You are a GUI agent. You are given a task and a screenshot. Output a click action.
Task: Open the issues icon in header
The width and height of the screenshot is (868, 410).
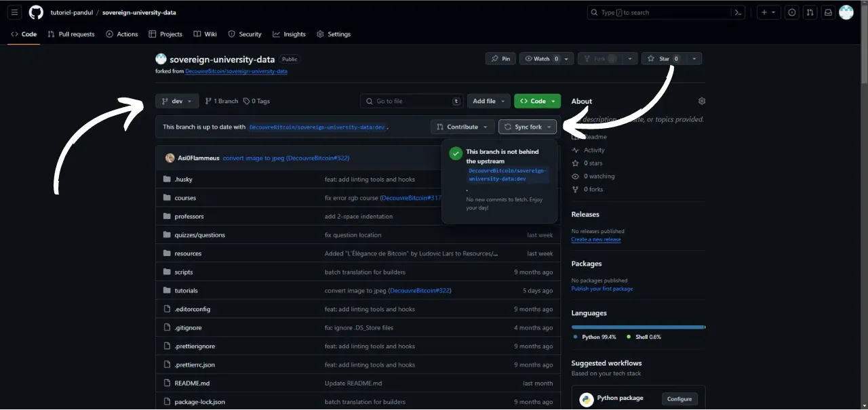click(791, 12)
